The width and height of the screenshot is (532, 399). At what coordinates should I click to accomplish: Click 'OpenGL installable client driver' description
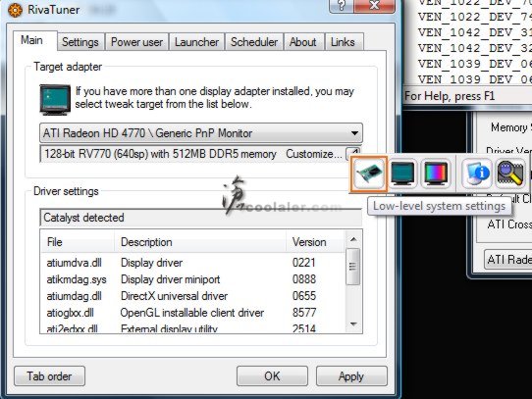[192, 313]
